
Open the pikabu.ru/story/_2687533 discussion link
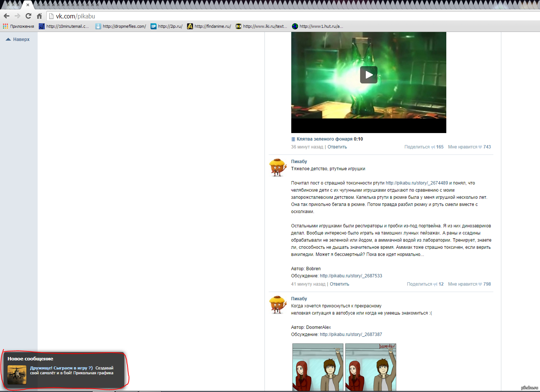coord(351,276)
